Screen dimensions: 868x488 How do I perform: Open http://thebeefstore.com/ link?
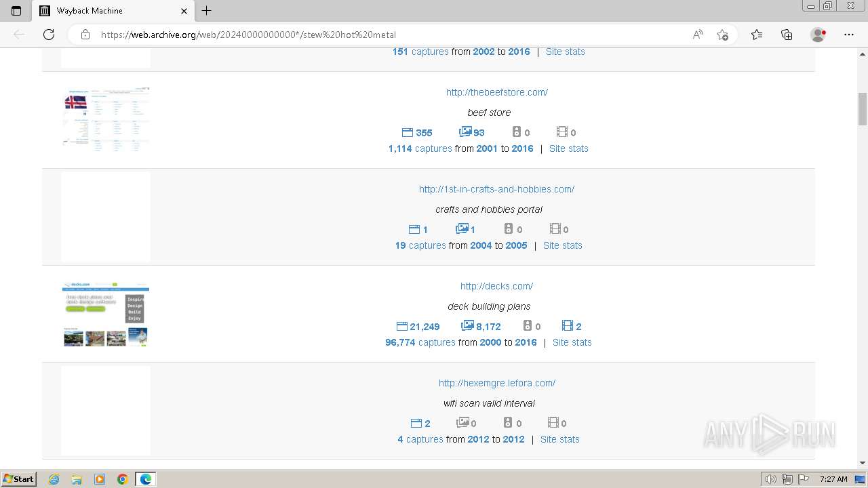coord(497,92)
